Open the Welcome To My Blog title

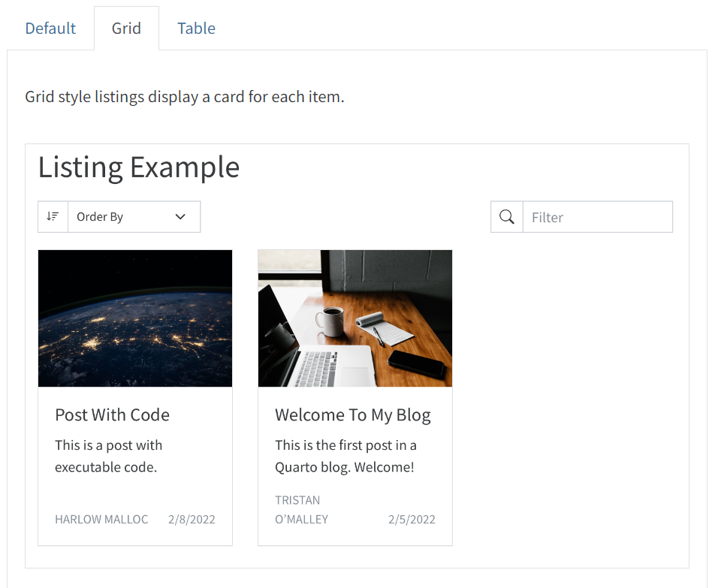click(353, 415)
